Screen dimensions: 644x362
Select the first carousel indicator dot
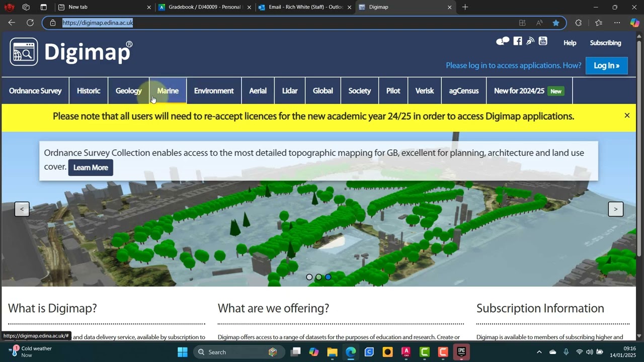click(x=309, y=277)
